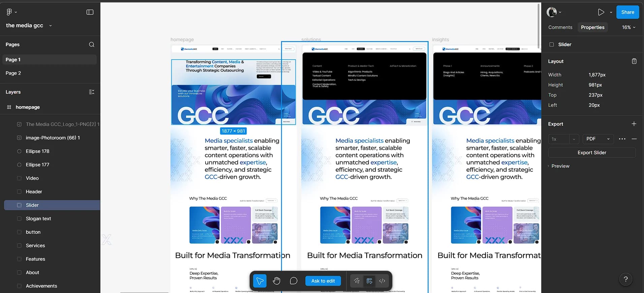Switch to Design mode toolbar icon
This screenshot has width=644, height=293.
tap(369, 281)
